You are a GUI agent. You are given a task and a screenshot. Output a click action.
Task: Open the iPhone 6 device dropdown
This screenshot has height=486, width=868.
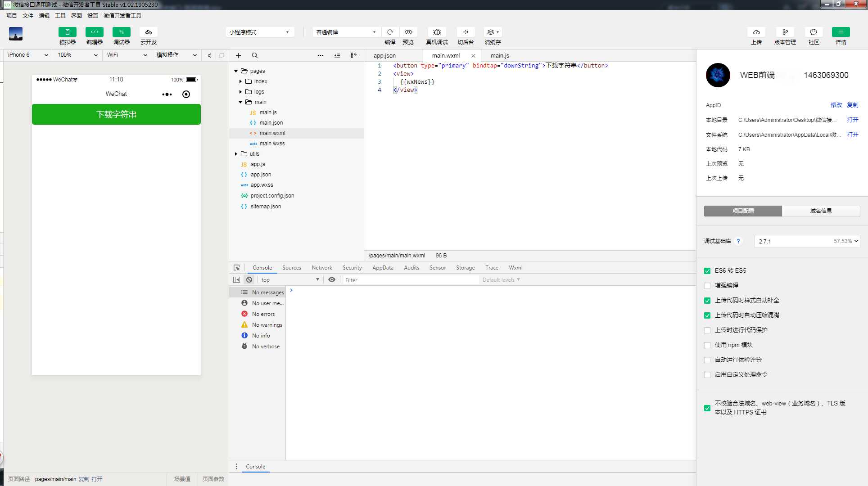click(28, 55)
